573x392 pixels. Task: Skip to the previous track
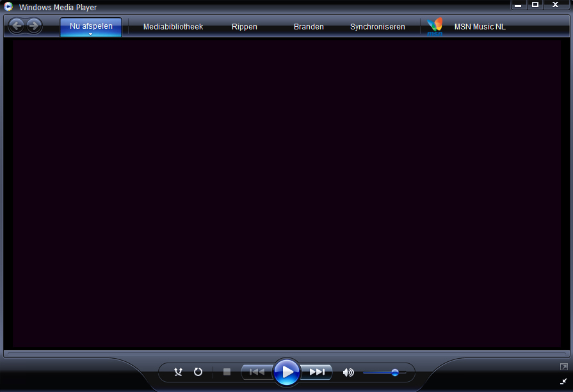(x=257, y=372)
